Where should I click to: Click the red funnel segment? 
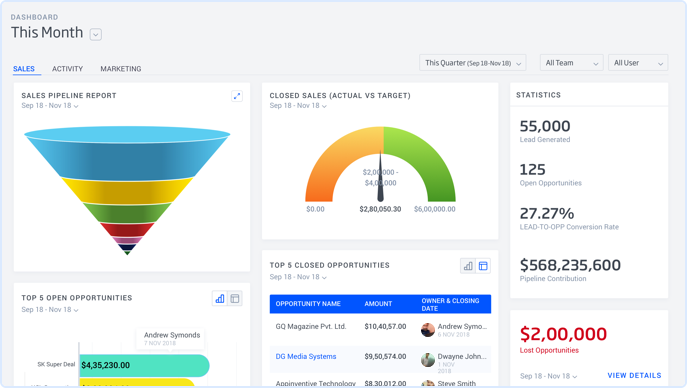(x=127, y=230)
